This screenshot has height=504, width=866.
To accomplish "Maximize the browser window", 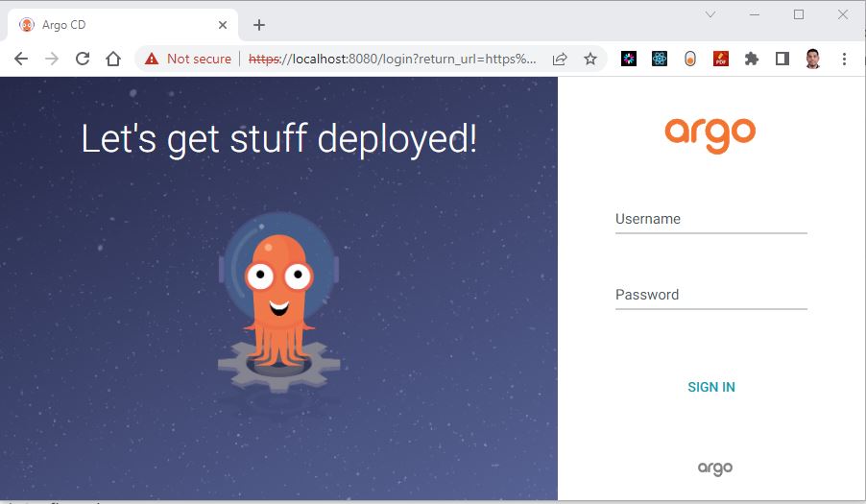I will [799, 14].
